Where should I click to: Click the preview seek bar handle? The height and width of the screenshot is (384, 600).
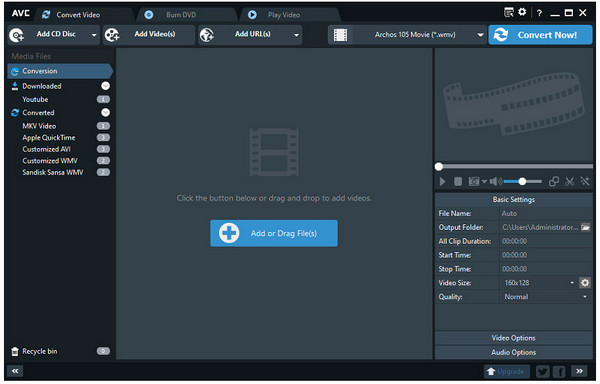(x=439, y=167)
